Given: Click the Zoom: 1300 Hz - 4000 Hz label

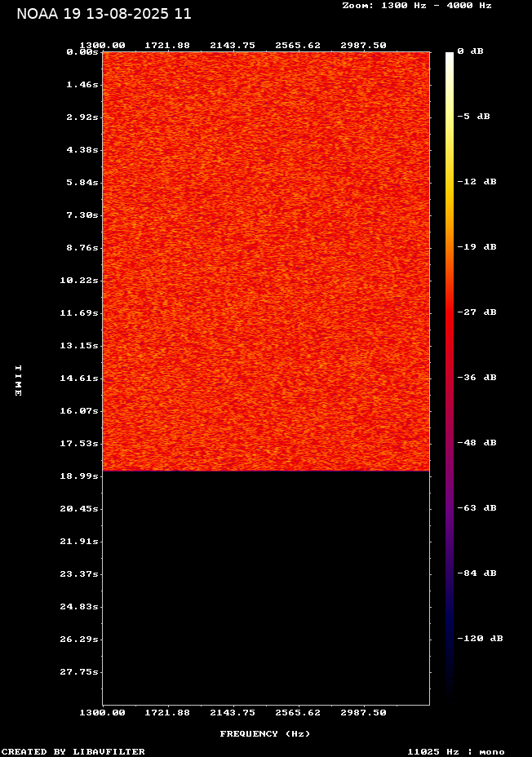Looking at the screenshot, I should click(417, 6).
